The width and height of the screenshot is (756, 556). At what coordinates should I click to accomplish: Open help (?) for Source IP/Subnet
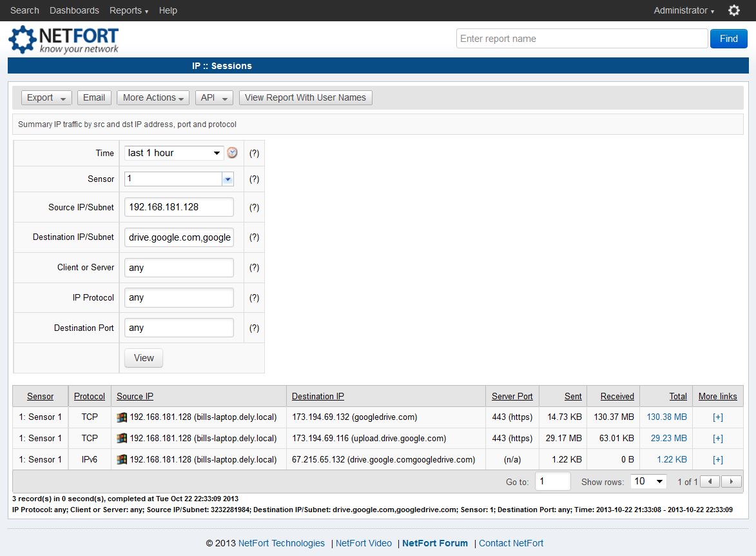pos(254,208)
